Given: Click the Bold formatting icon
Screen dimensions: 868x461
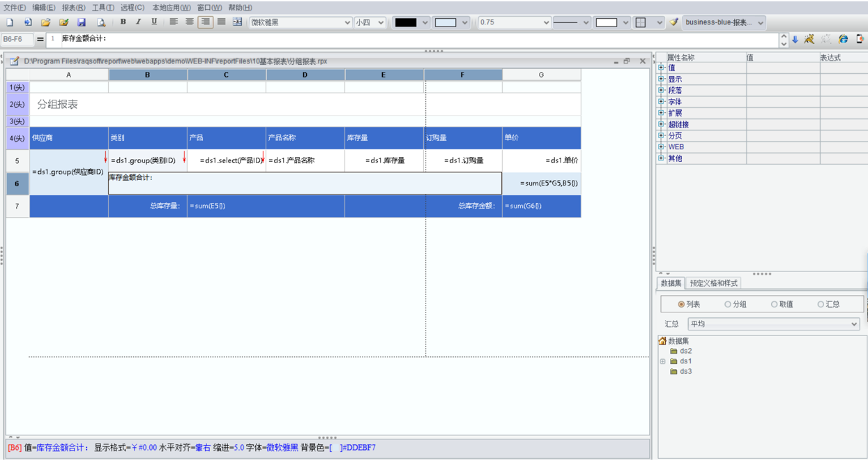Looking at the screenshot, I should click(x=123, y=22).
